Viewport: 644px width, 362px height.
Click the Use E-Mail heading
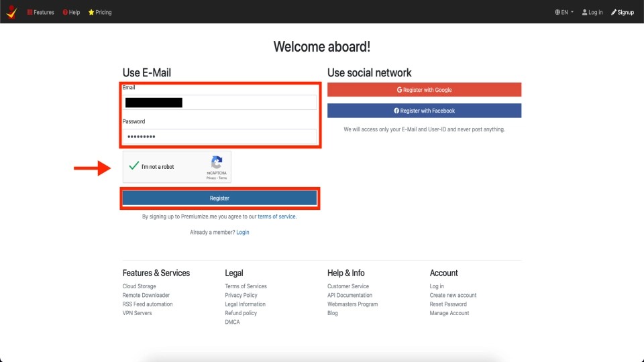(x=147, y=72)
